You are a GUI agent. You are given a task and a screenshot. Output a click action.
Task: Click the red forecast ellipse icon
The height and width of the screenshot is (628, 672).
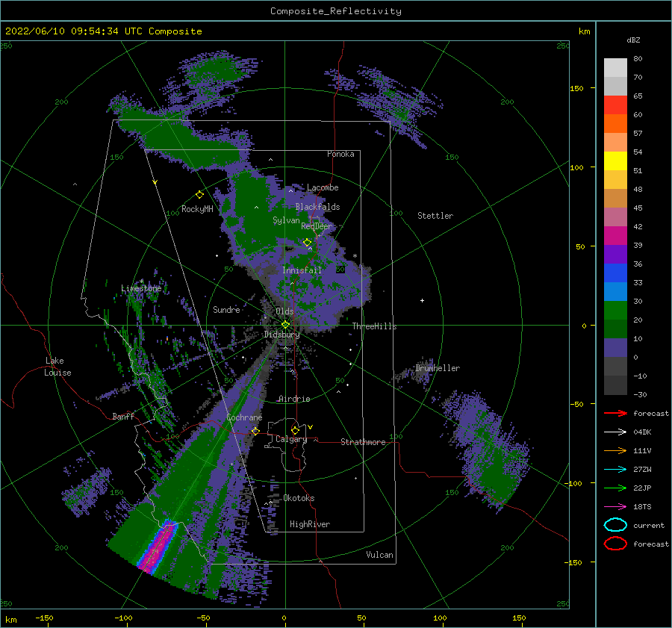615,544
